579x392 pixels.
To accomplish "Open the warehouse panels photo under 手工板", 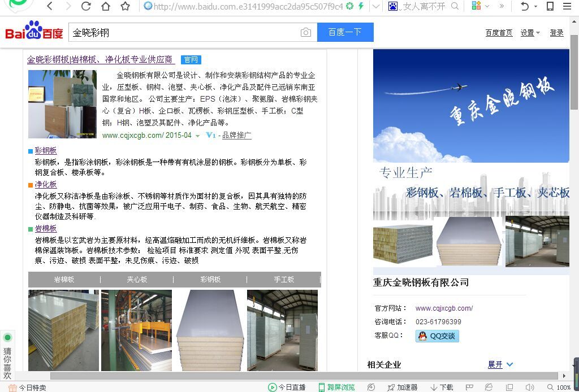I will point(283,330).
